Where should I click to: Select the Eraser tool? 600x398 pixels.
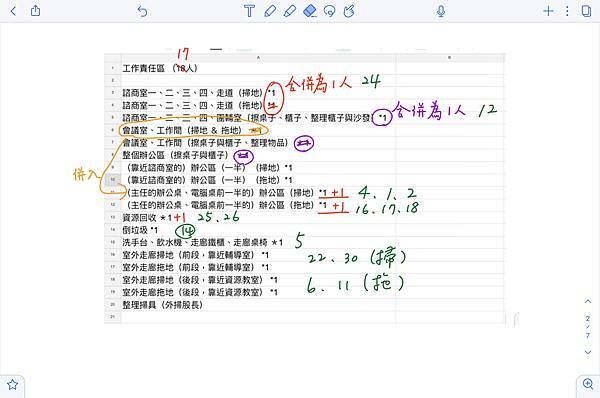coord(310,11)
